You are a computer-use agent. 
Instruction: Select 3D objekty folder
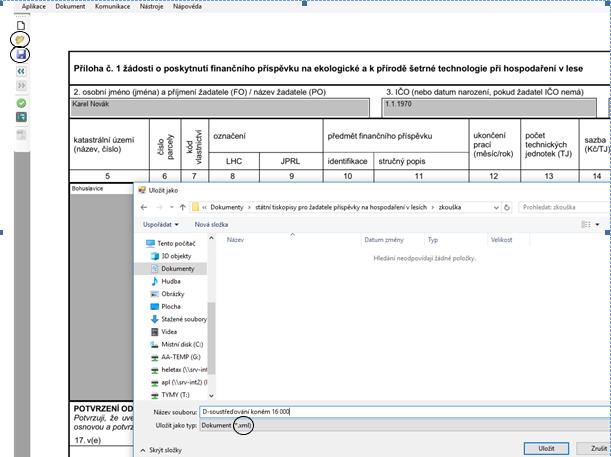click(171, 256)
